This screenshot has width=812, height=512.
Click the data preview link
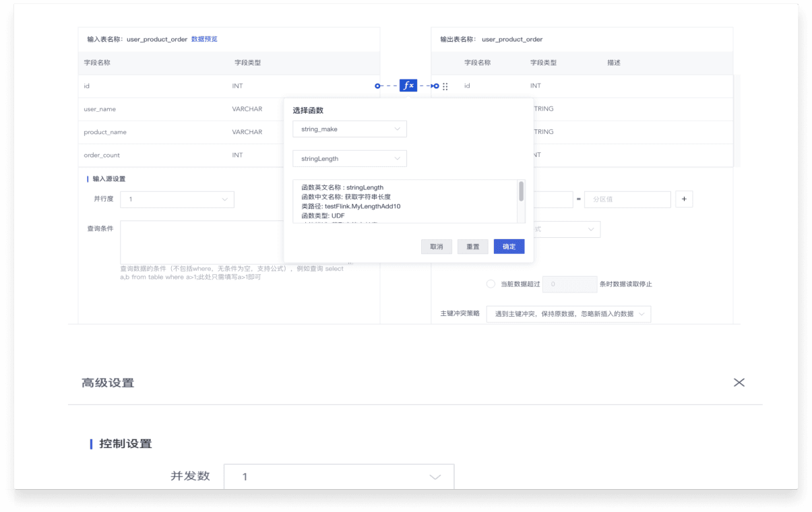point(204,39)
